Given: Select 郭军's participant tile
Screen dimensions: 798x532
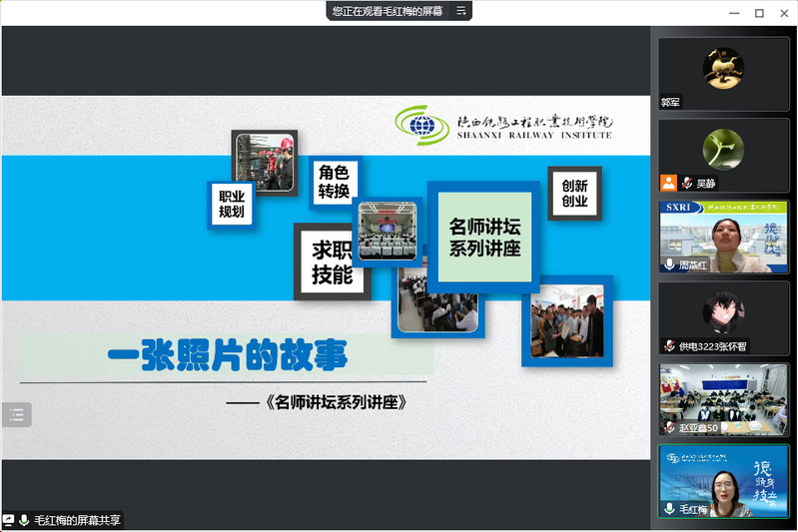Looking at the screenshot, I should 723,72.
